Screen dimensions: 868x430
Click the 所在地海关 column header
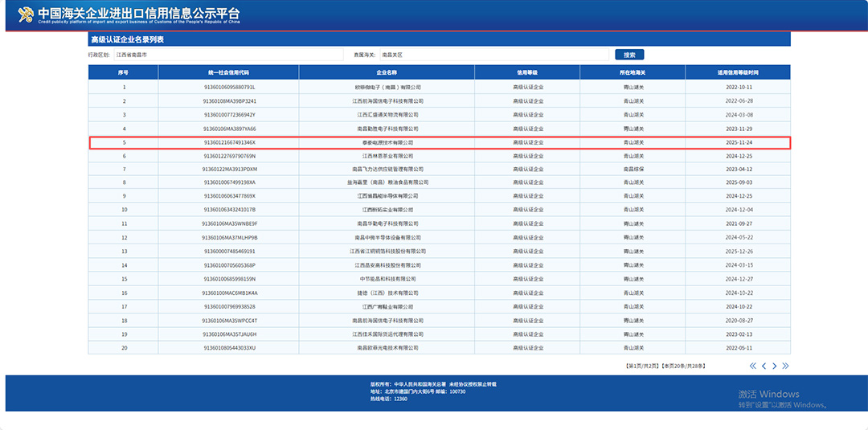633,72
